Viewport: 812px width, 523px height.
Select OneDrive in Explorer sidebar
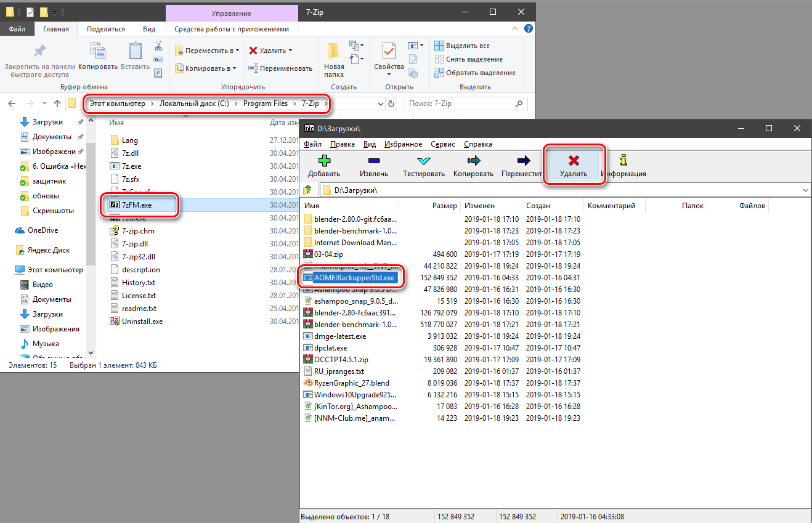click(43, 230)
